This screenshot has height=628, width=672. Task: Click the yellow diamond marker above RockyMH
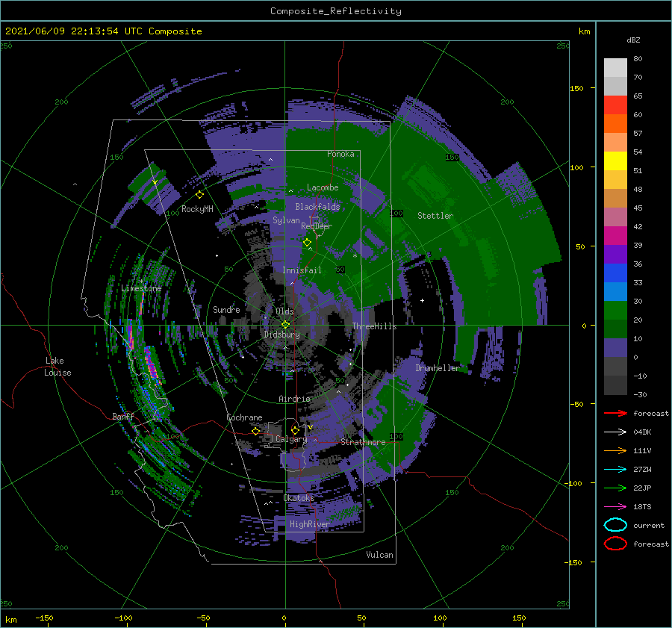[x=199, y=195]
